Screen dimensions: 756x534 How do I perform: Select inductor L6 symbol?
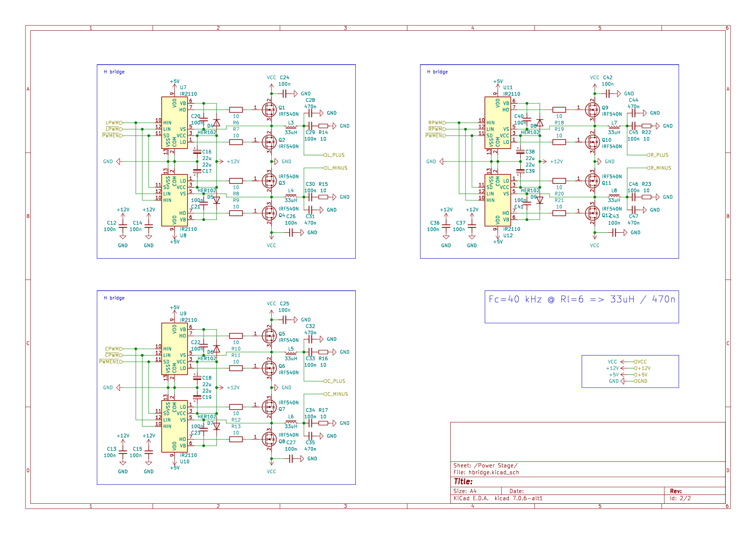click(x=291, y=422)
